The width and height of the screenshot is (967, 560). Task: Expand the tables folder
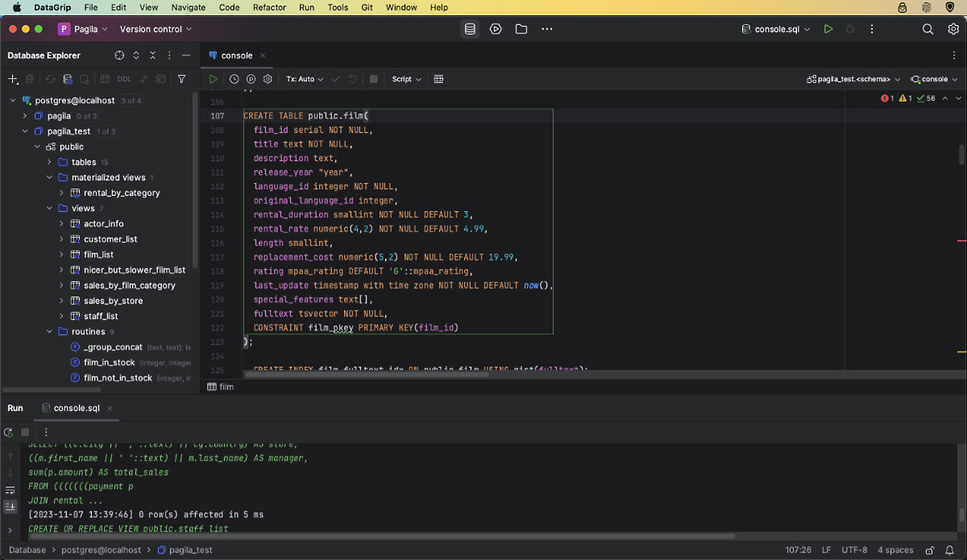click(49, 162)
